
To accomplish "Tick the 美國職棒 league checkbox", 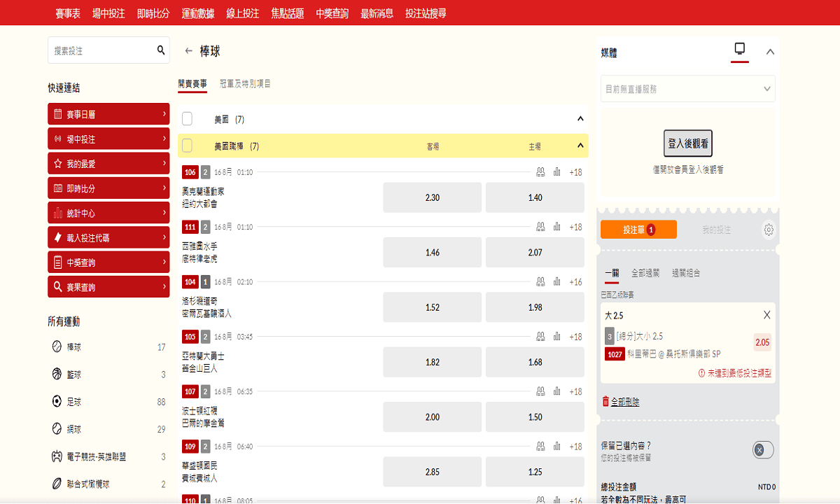I will click(x=187, y=146).
